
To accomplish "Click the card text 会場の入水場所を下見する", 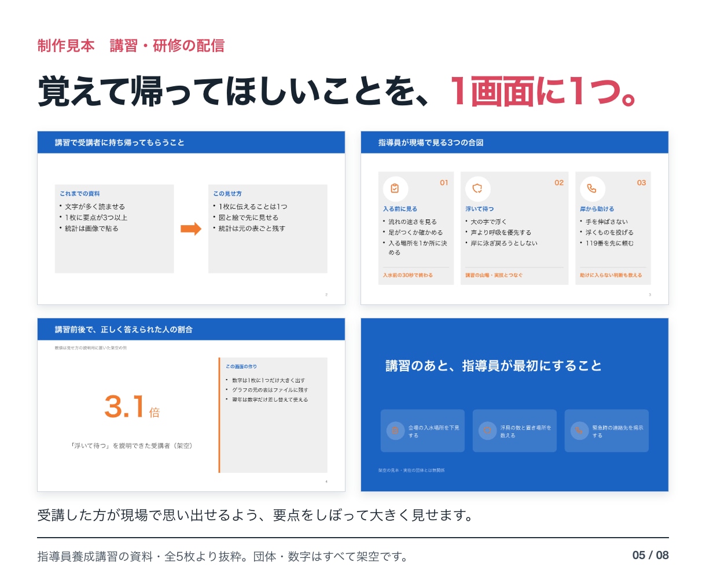I will tap(433, 431).
